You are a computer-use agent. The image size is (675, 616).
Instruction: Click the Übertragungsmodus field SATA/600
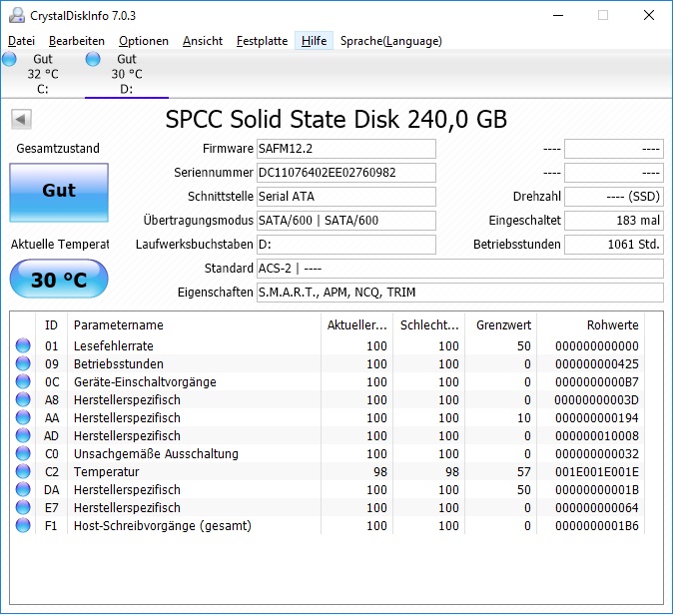346,221
